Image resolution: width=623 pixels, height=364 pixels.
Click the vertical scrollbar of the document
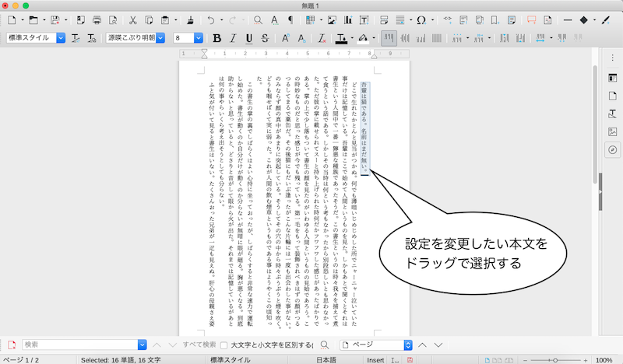(x=595, y=124)
